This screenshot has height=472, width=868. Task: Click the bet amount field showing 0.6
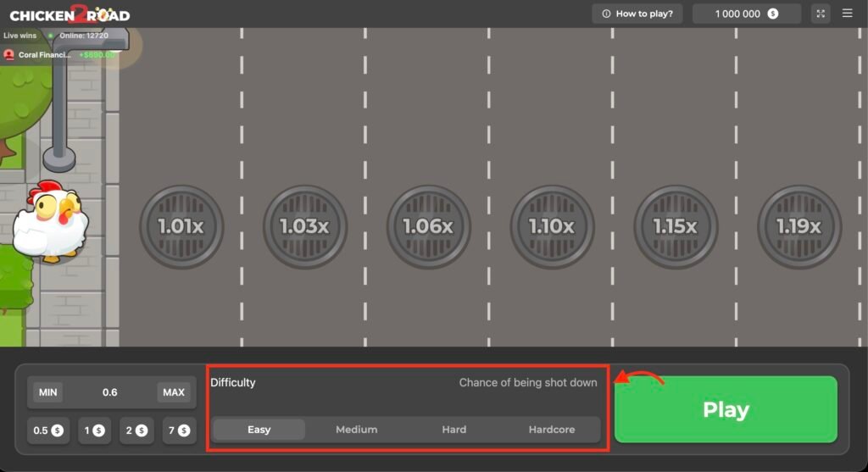[110, 392]
